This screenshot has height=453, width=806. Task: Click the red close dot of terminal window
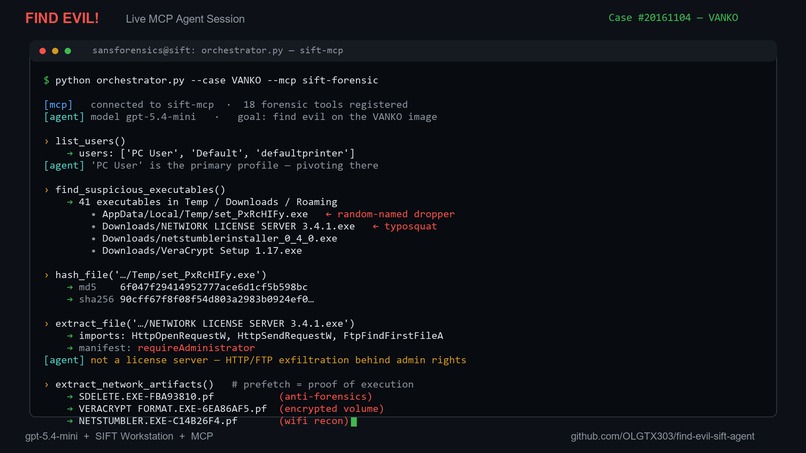[x=43, y=51]
